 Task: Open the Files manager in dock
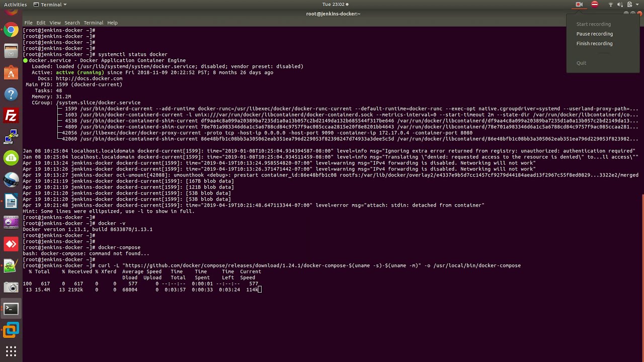click(11, 51)
